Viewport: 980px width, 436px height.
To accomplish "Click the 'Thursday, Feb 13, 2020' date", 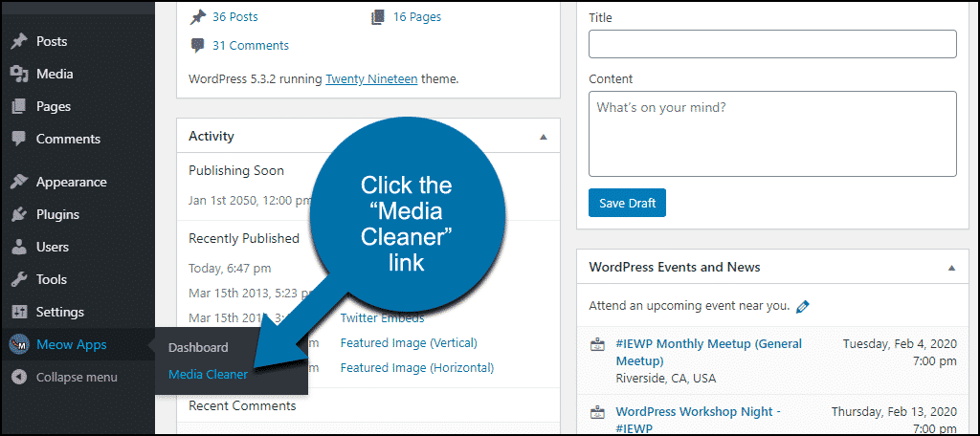I will [895, 412].
